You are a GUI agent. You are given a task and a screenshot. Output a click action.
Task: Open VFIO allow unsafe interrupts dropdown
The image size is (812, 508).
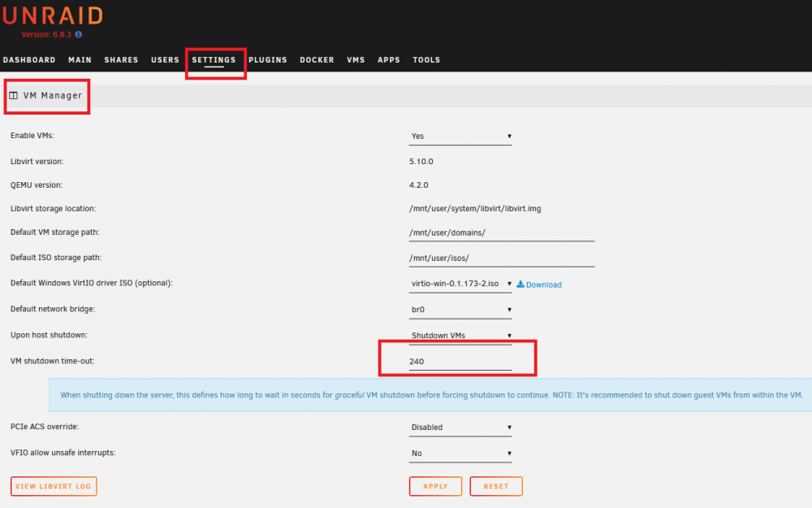[x=460, y=453]
